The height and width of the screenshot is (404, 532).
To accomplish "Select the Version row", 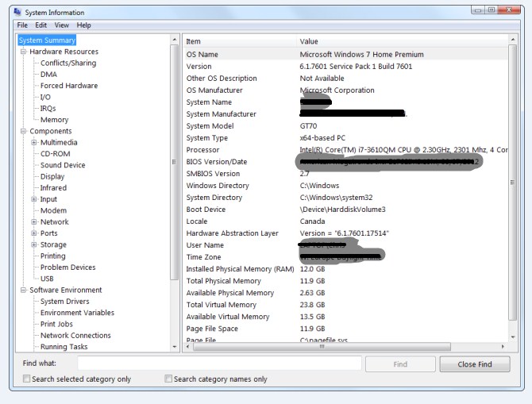I will point(345,67).
